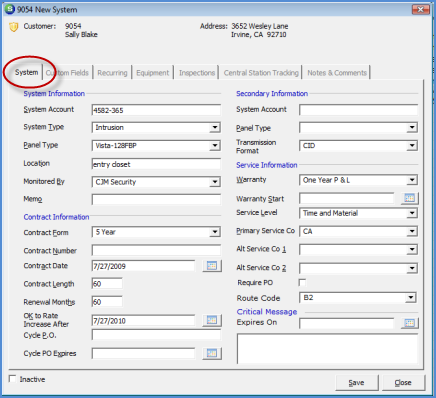Click the customer shield icon
The width and height of the screenshot is (436, 398).
coord(13,27)
